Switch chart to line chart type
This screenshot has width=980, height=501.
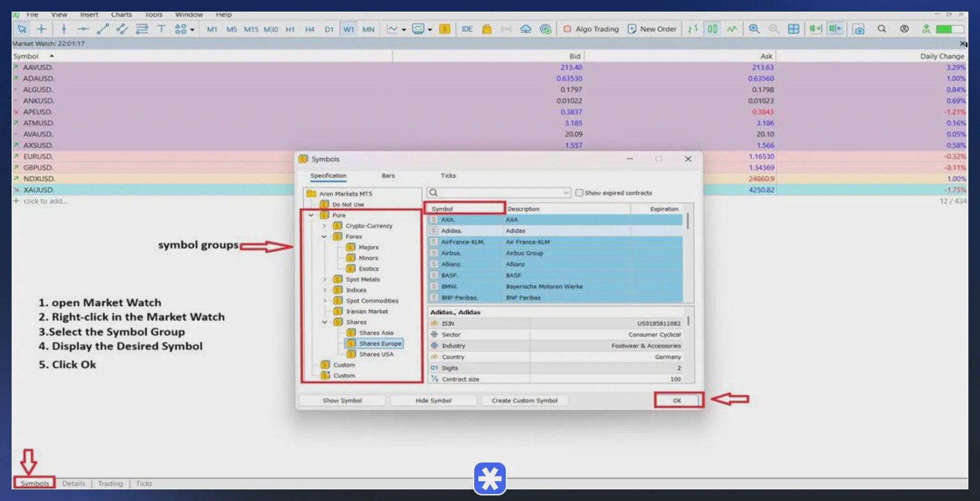(732, 29)
